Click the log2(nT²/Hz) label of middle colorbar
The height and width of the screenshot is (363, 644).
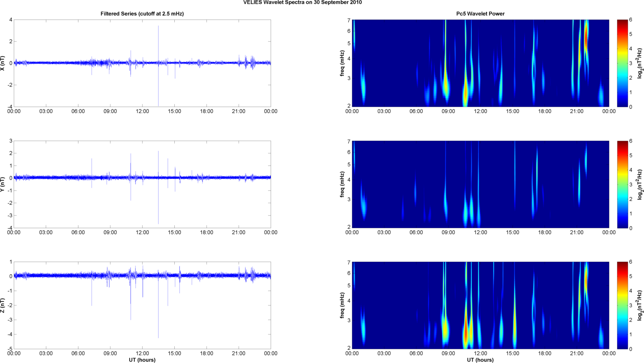(x=640, y=184)
